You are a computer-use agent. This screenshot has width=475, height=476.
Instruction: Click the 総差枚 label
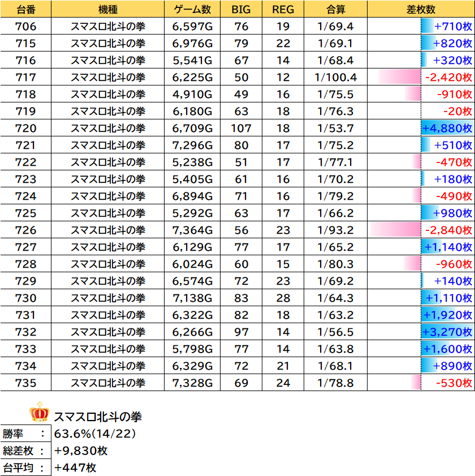coord(18,451)
